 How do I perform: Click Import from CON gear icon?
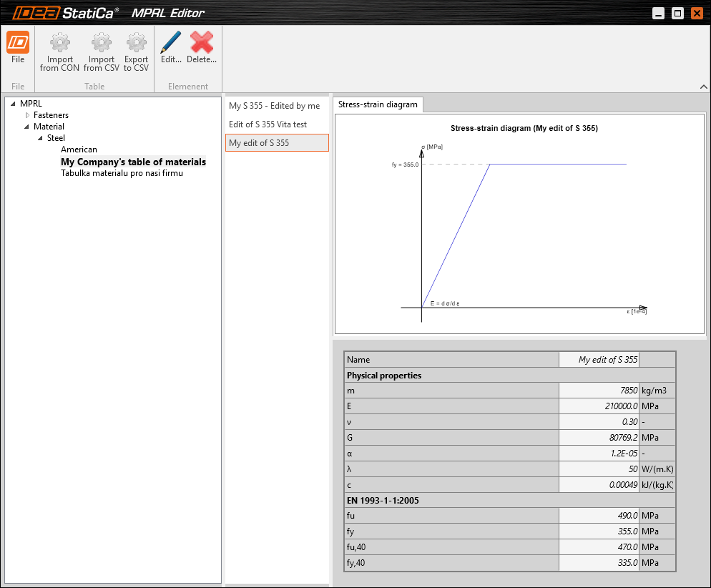coord(60,44)
